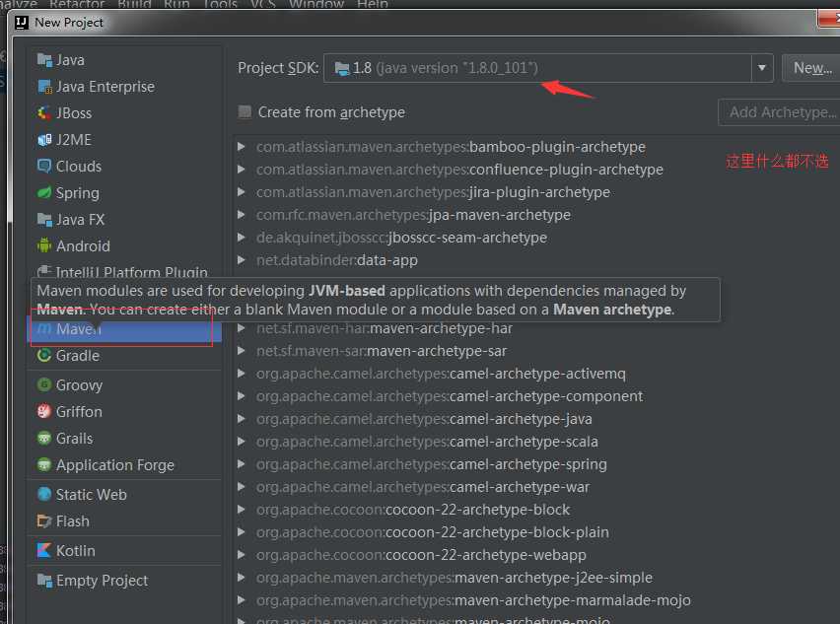Viewport: 840px width, 624px height.
Task: Select camel-archetype-java row
Action: [x=424, y=419]
